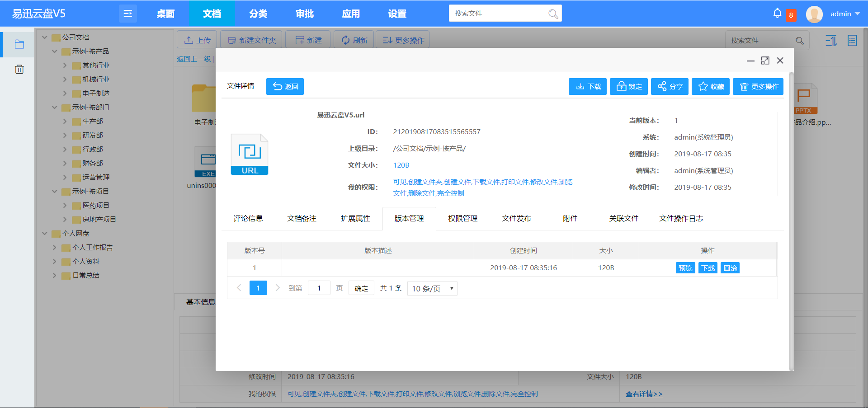
Task: Click the next page arrow
Action: coord(278,288)
